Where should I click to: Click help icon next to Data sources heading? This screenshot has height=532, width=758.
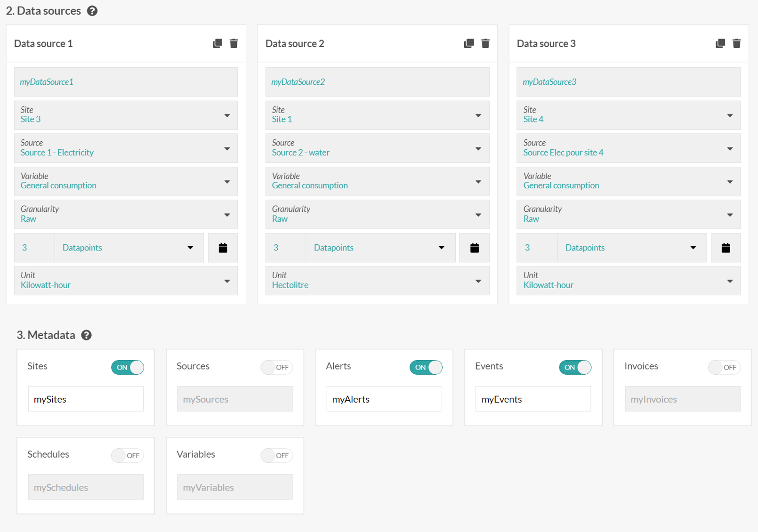[x=92, y=11]
